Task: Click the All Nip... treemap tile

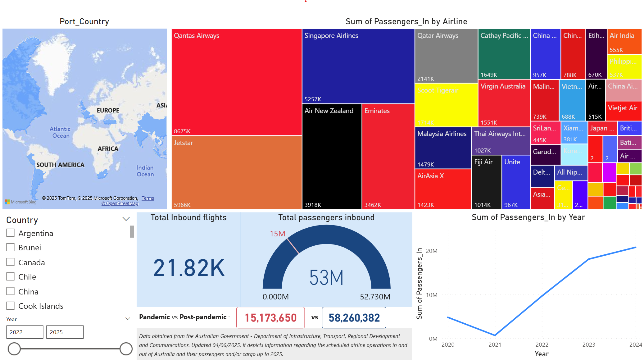Action: coord(571,173)
